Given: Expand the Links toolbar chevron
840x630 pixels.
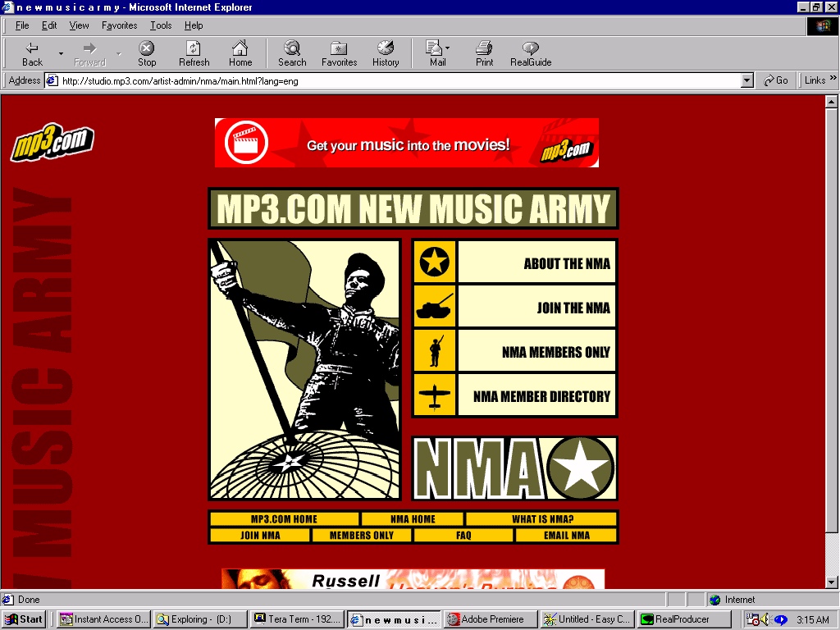Looking at the screenshot, I should [x=833, y=78].
